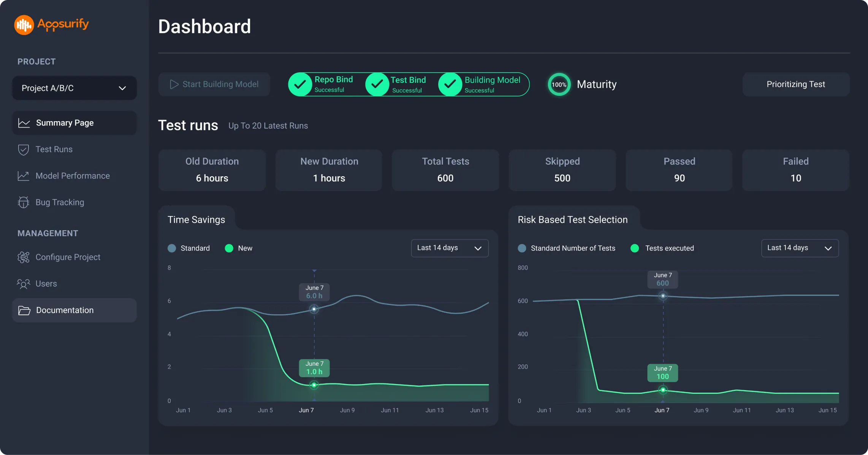Click the 100% Maturity progress ring

559,84
